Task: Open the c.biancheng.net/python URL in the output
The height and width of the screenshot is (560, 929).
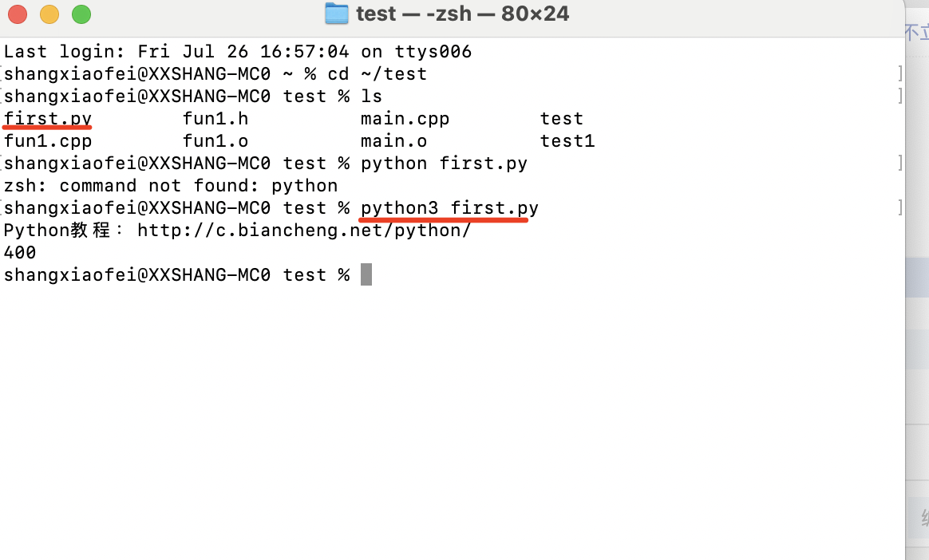Action: point(304,231)
